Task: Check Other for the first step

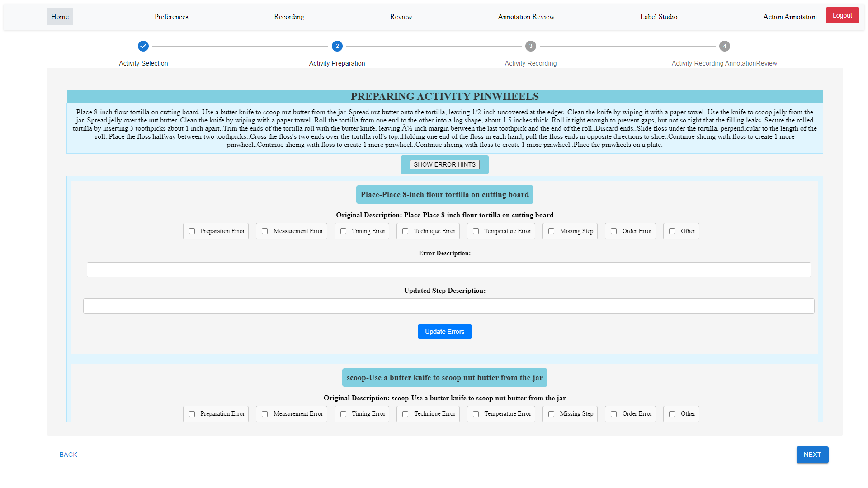Action: (672, 231)
